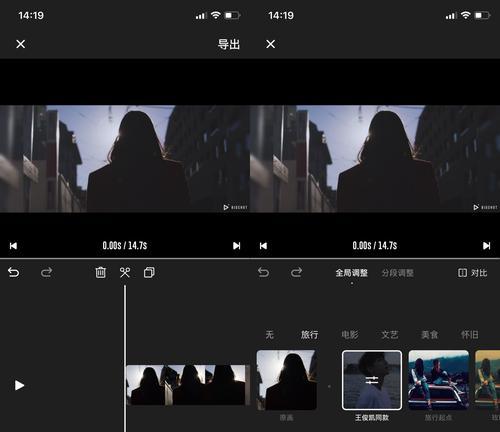Open the 电影 filter category
500x432 pixels.
point(350,334)
